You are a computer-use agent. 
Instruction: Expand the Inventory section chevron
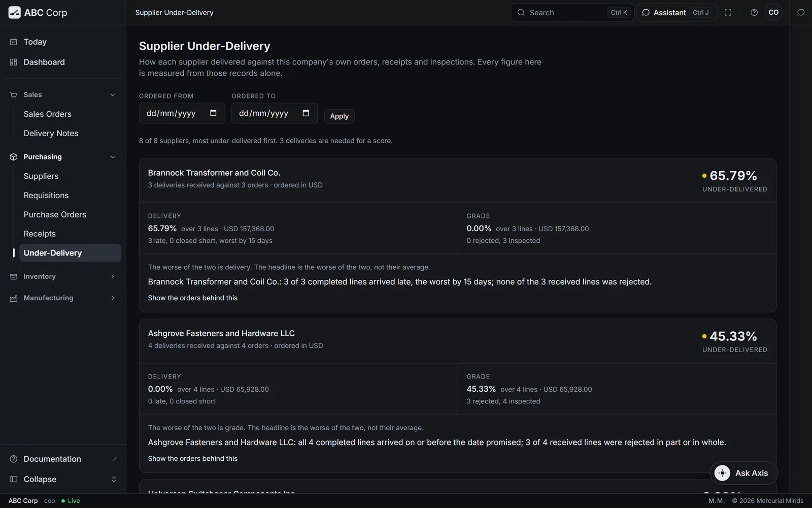[113, 276]
